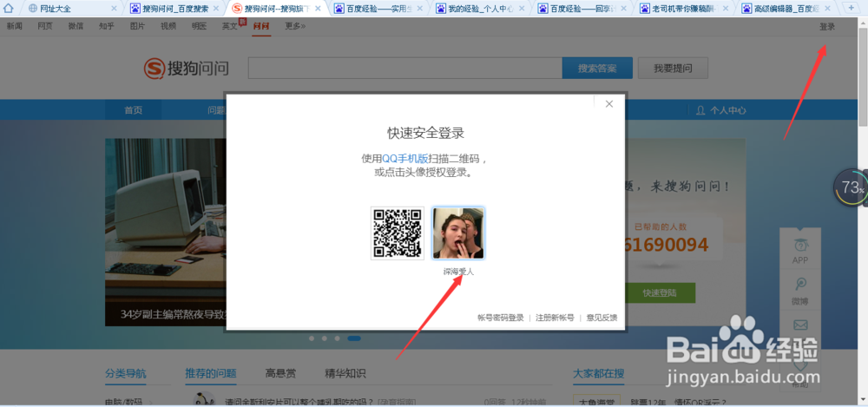Click the envelope mail sidebar icon
This screenshot has width=868, height=407.
tap(800, 325)
